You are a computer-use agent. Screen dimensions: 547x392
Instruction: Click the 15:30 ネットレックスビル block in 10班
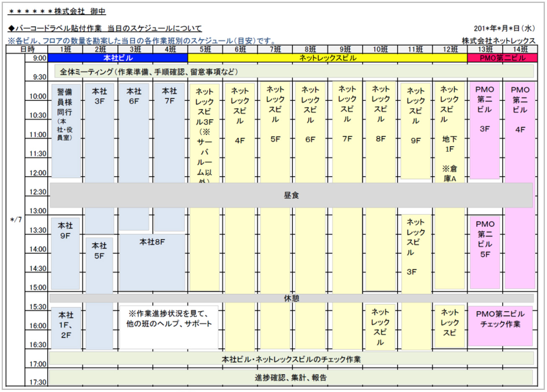click(380, 327)
